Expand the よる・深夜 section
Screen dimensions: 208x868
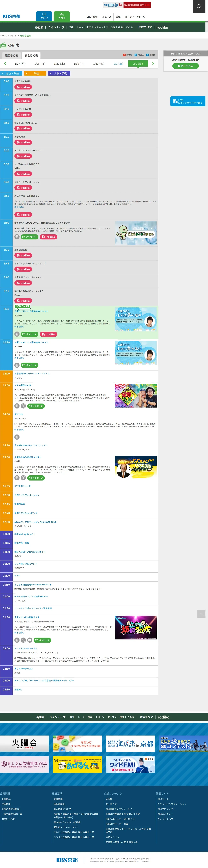click(59, 73)
